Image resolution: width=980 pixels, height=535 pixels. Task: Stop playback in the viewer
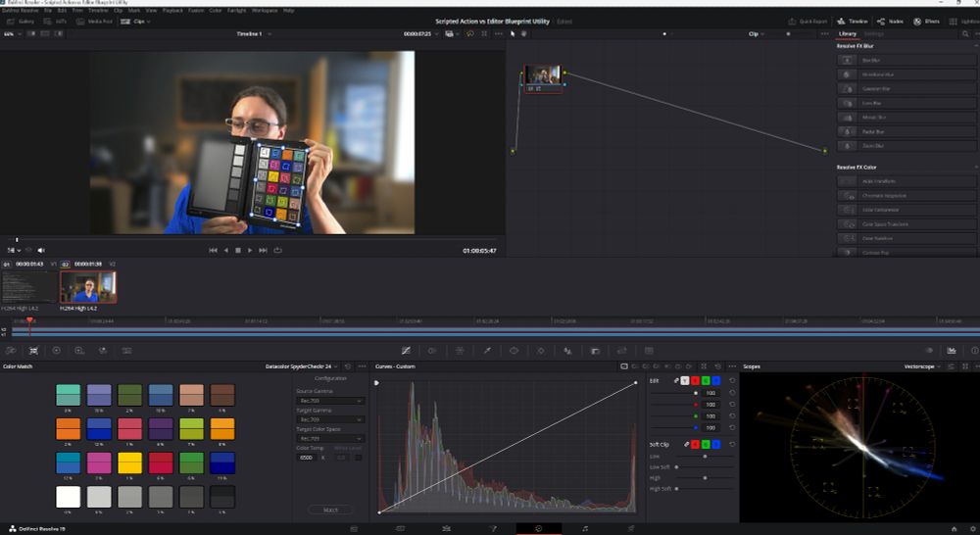[x=237, y=250]
